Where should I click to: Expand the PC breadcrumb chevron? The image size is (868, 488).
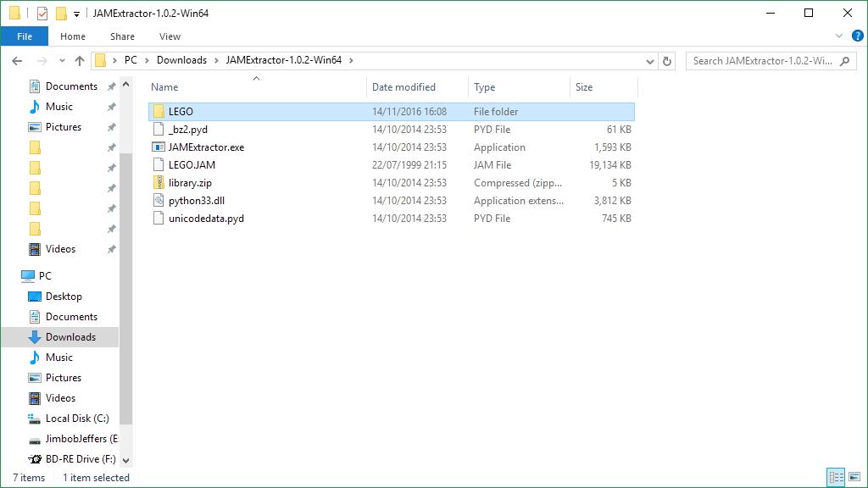point(147,60)
